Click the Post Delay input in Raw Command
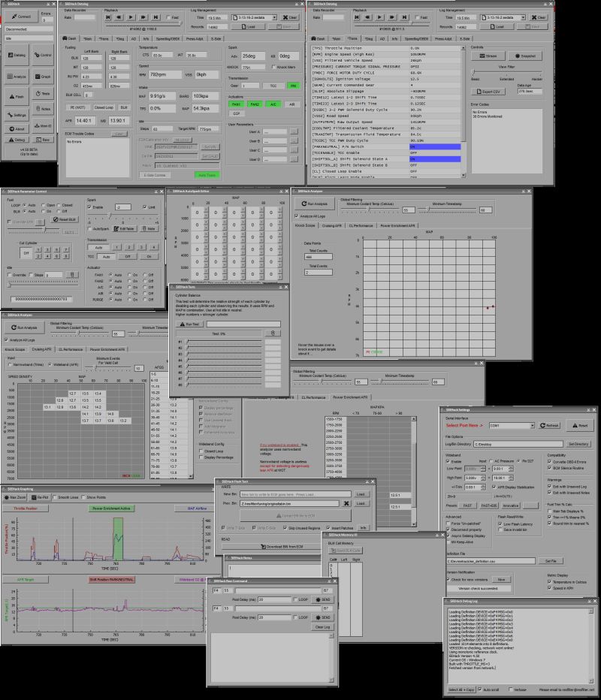Screen dimensions: 601x700 tap(273, 599)
